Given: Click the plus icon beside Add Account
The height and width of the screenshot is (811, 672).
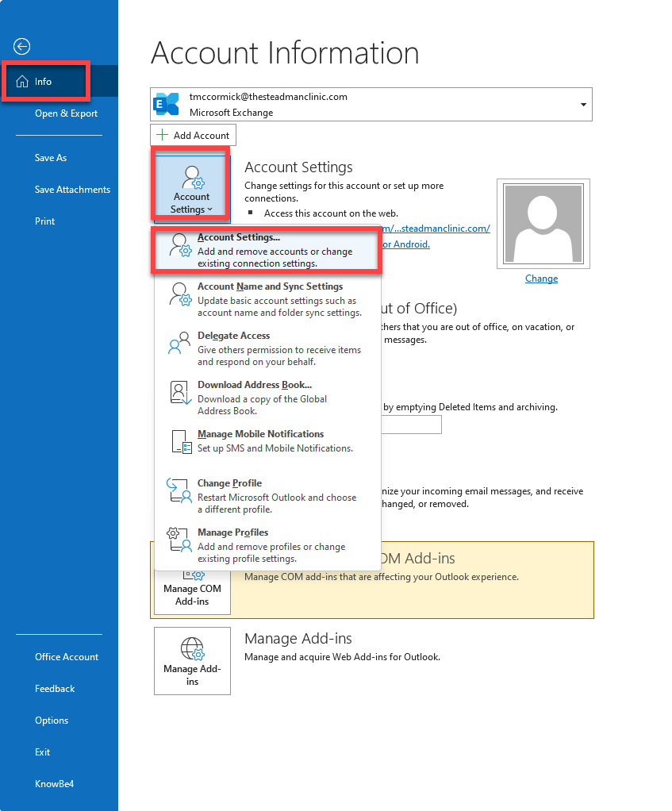Looking at the screenshot, I should point(163,135).
